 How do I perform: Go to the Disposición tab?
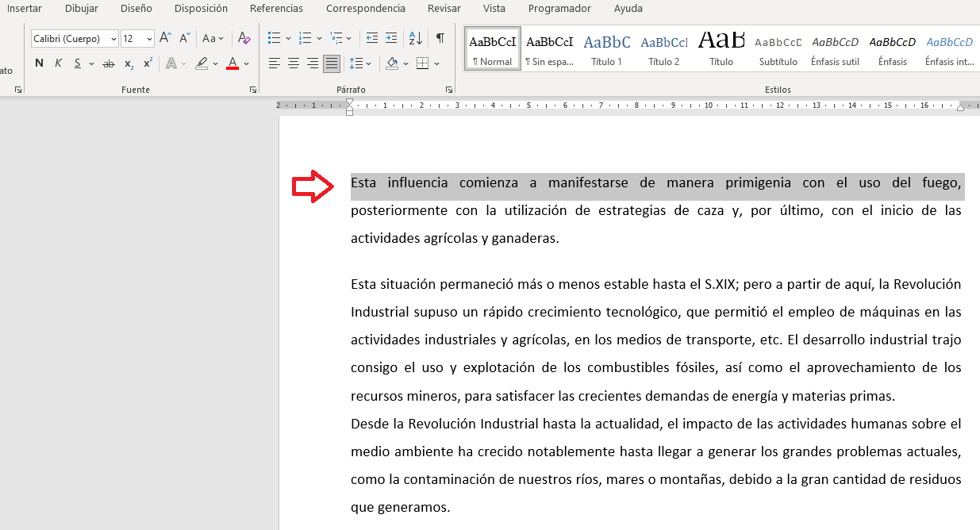coord(201,9)
